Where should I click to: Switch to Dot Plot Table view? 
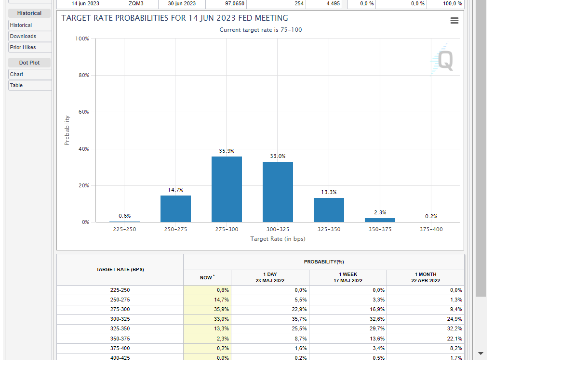click(30, 85)
